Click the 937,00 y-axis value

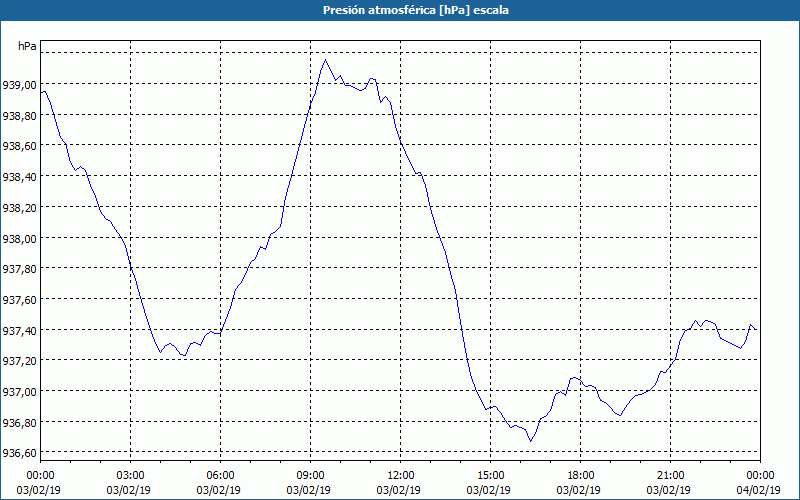click(x=19, y=392)
